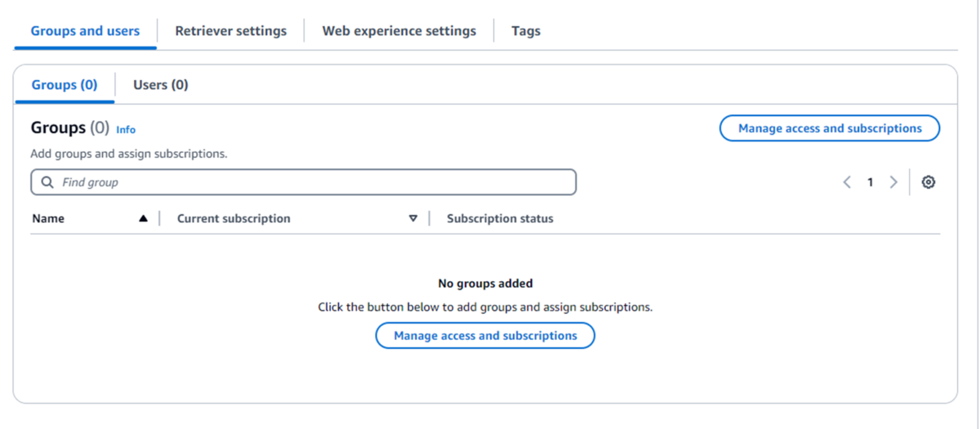Show the Users (0) sub-tab

pyautogui.click(x=161, y=85)
